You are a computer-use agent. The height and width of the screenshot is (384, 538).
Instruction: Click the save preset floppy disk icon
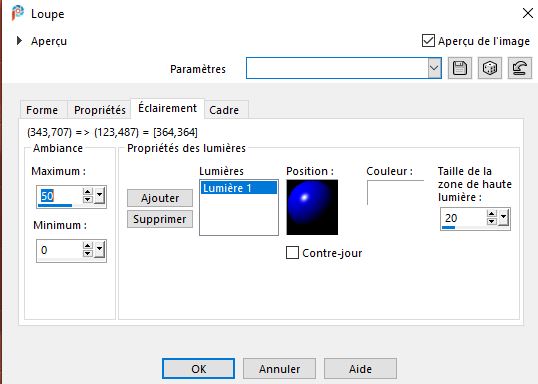coord(460,68)
